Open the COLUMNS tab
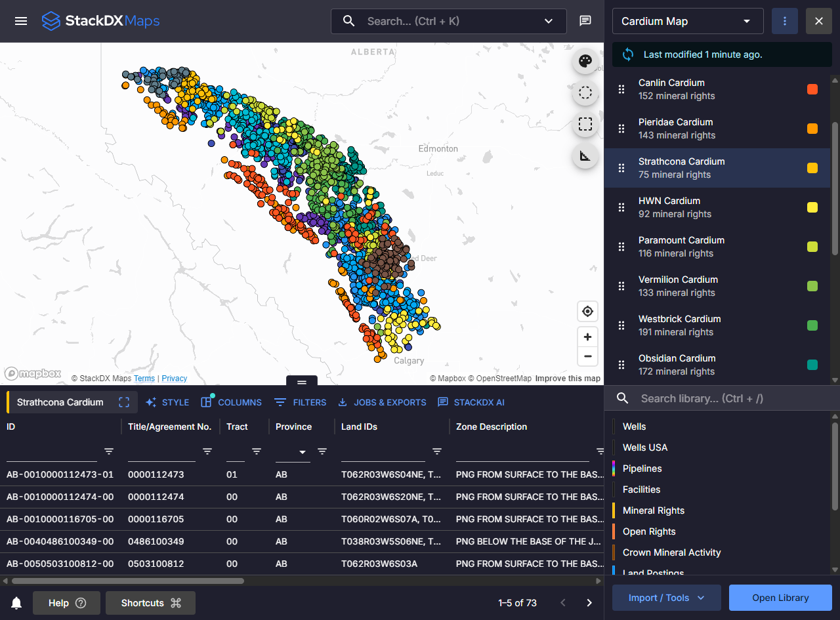Viewport: 840px width, 620px height. 232,402
